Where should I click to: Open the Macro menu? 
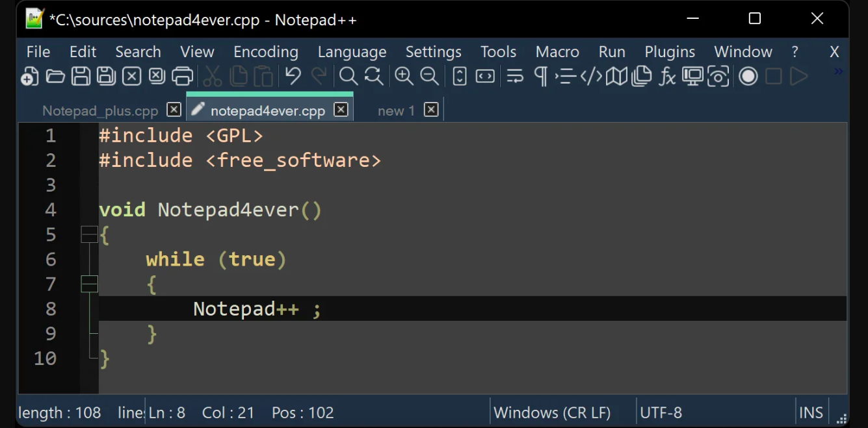pos(557,52)
